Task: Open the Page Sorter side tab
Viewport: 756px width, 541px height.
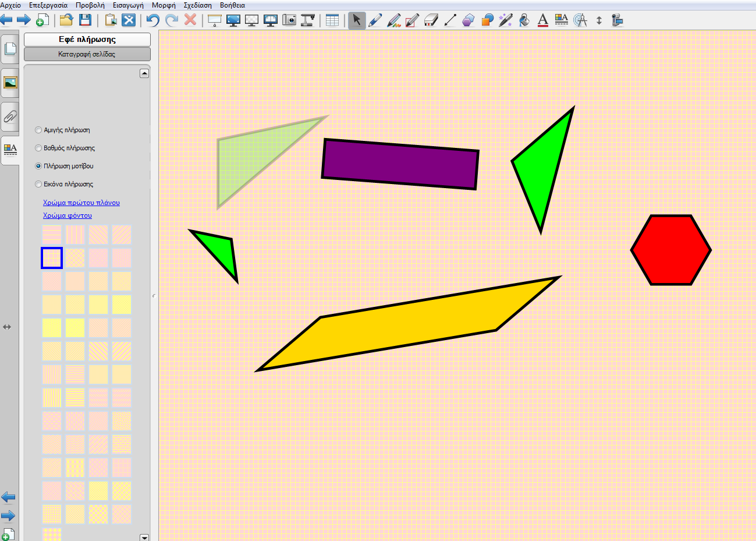Action: pos(10,49)
